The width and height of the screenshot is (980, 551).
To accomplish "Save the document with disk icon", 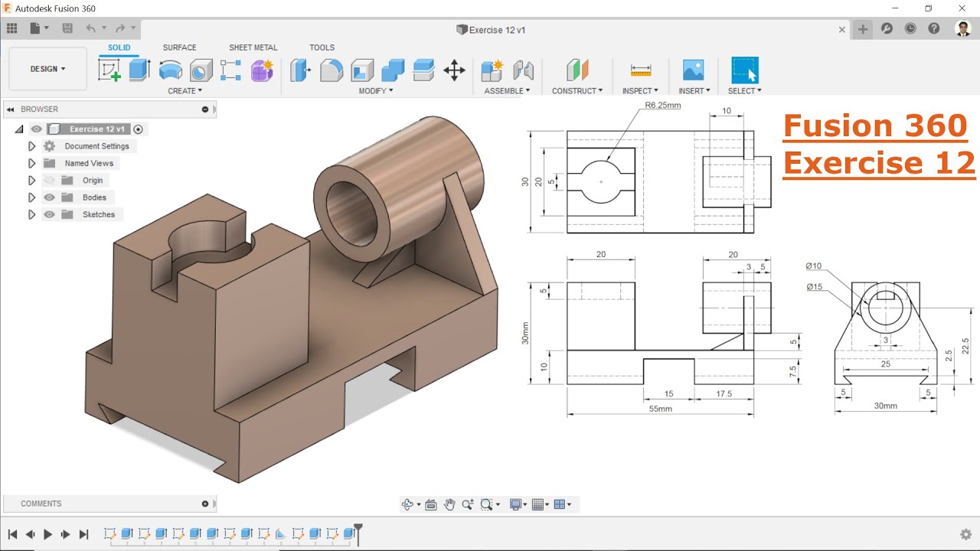I will pyautogui.click(x=67, y=29).
